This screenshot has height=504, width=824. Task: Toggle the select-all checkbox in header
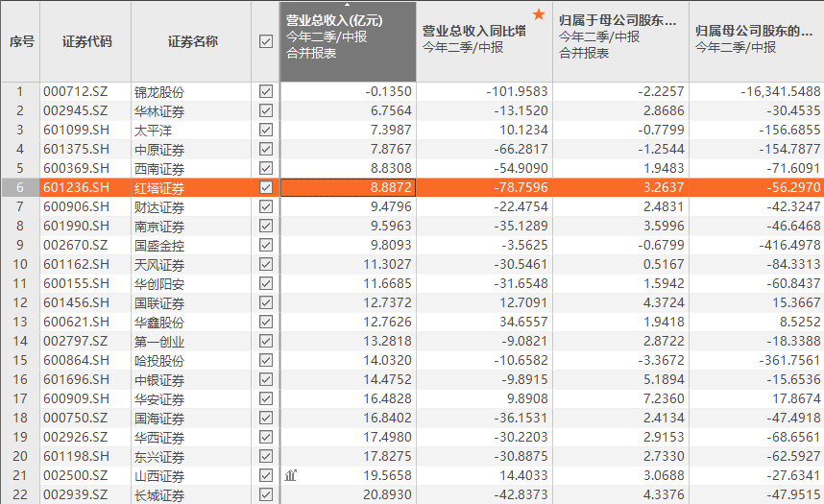point(266,41)
